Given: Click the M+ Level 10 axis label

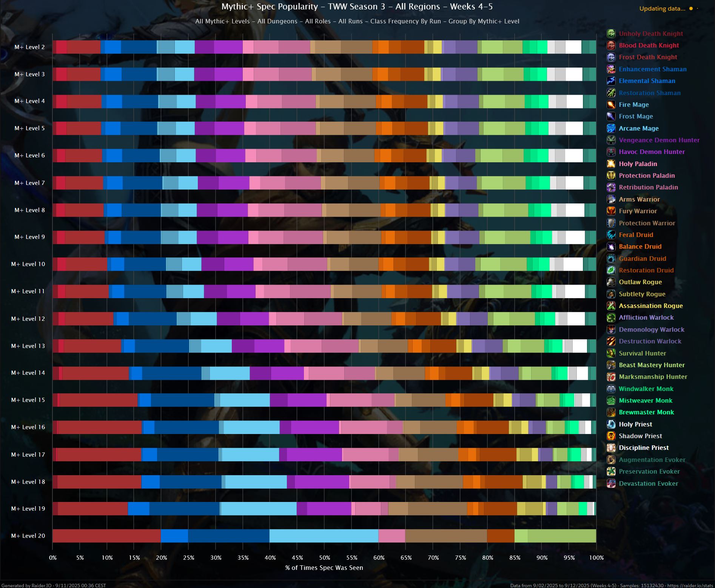Looking at the screenshot, I should [28, 264].
